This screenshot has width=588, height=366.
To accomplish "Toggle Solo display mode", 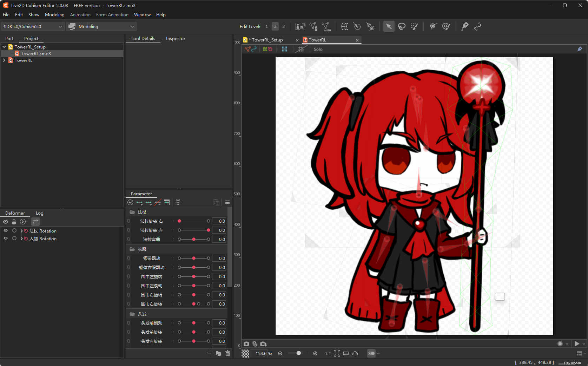I will point(318,49).
